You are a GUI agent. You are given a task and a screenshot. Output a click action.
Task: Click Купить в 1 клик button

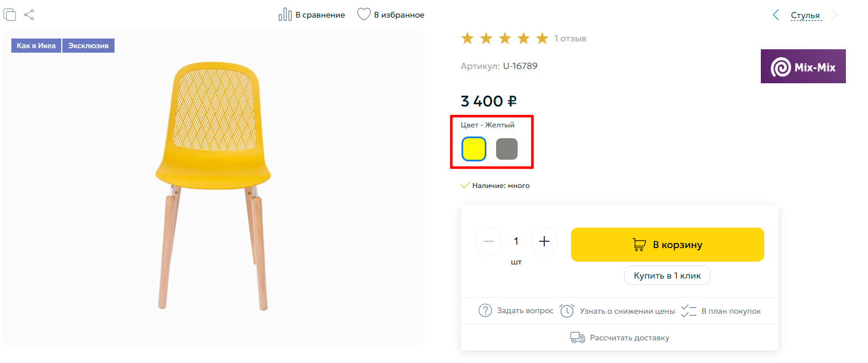(667, 276)
